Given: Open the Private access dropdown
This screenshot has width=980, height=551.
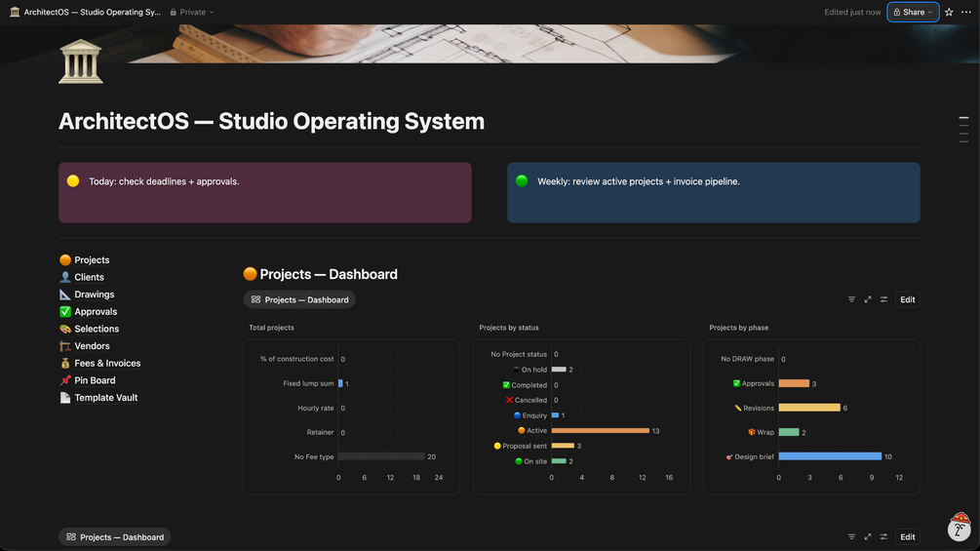Looking at the screenshot, I should click(192, 12).
